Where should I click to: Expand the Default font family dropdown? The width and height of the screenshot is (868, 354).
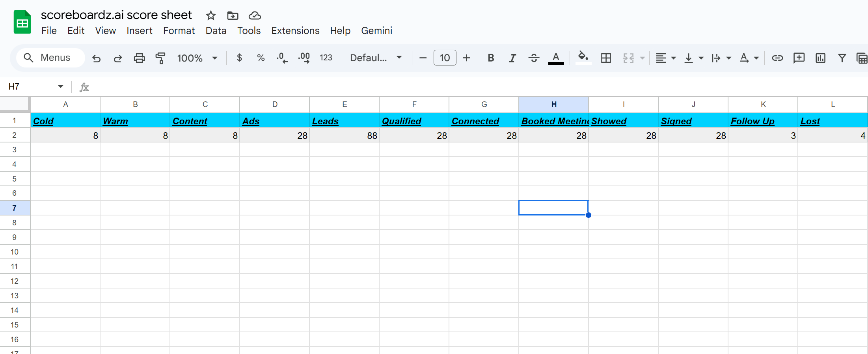tap(376, 58)
